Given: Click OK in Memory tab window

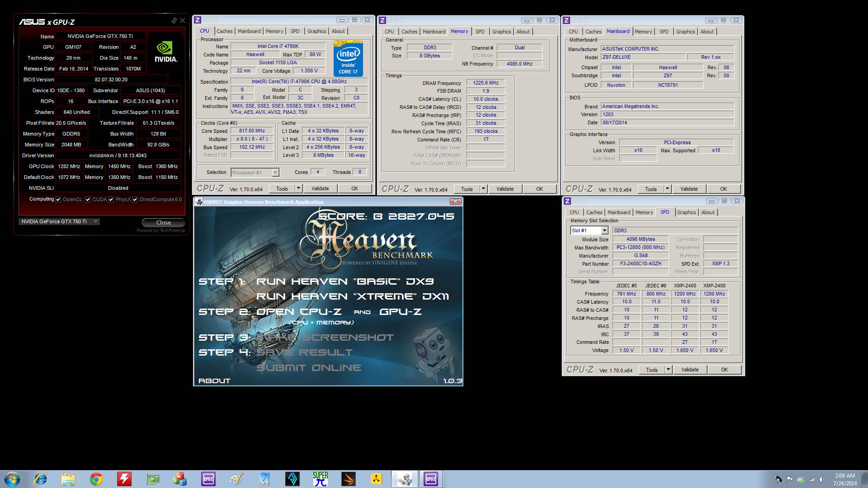Looking at the screenshot, I should click(539, 189).
